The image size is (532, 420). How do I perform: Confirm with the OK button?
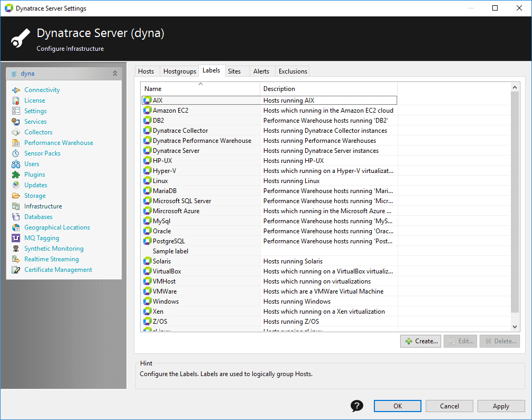click(398, 406)
